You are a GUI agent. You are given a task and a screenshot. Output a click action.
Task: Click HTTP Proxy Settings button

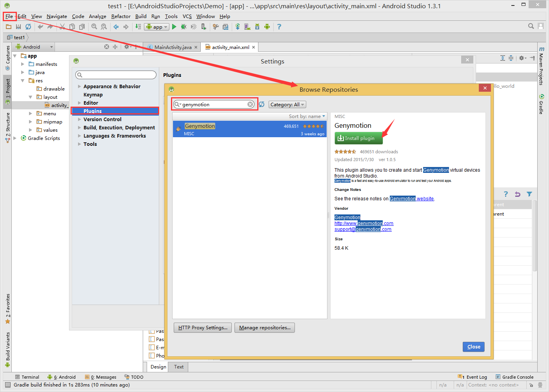(x=203, y=328)
